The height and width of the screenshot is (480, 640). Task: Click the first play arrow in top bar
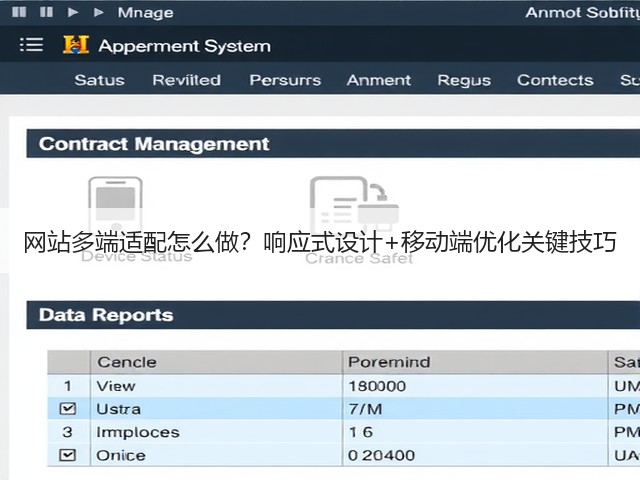click(x=73, y=12)
